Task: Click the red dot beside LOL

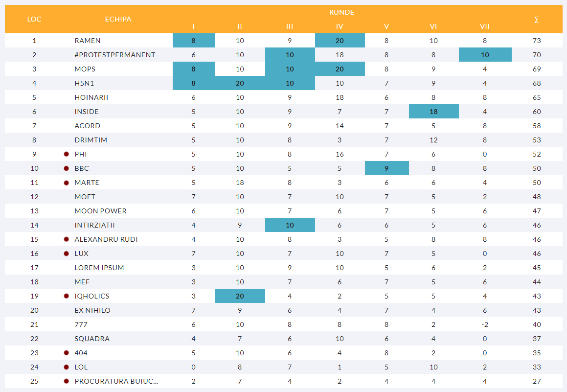Action: 66,367
